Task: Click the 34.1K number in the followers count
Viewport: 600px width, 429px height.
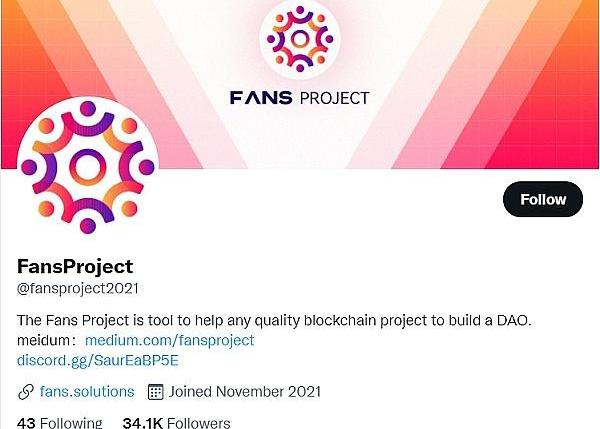Action: [144, 422]
